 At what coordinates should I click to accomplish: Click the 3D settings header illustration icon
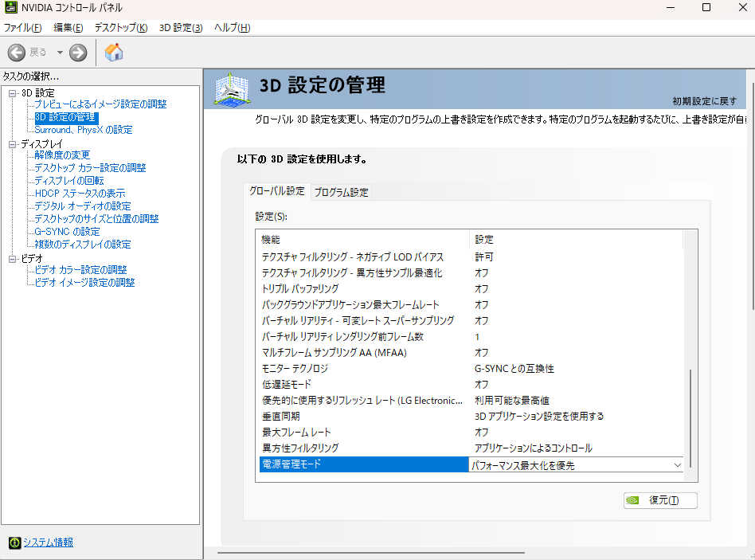point(232,89)
